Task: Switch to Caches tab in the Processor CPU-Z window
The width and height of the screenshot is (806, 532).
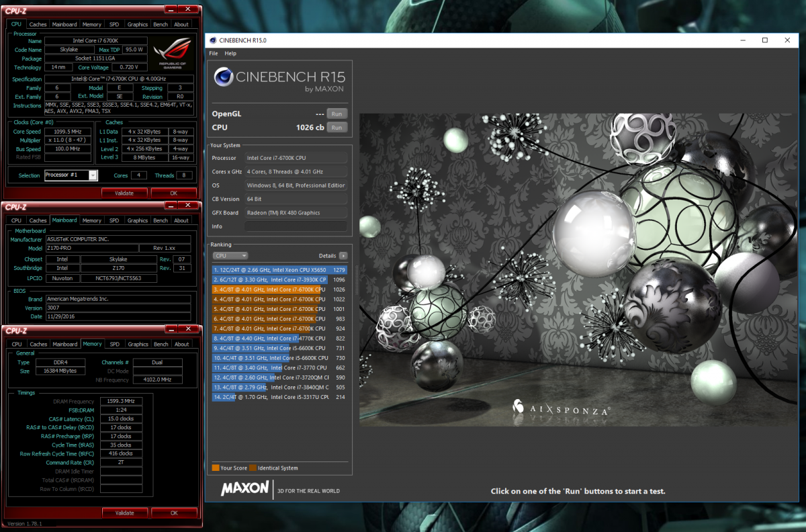Action: 38,24
